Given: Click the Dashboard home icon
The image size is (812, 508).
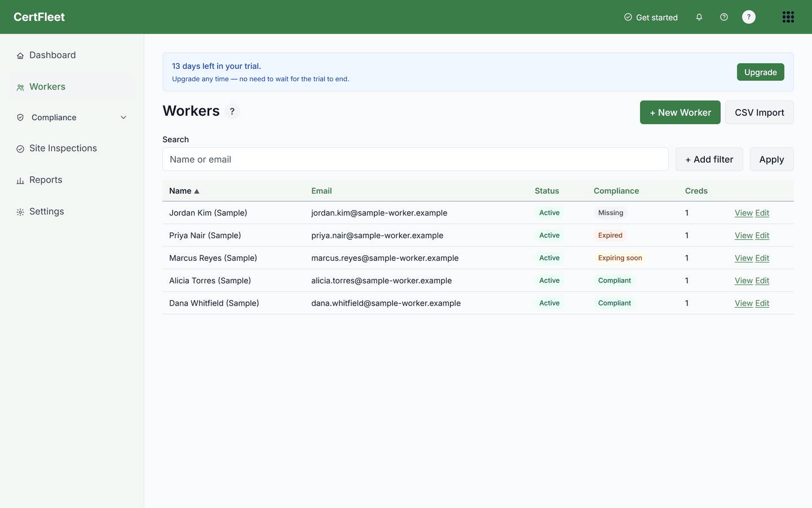Looking at the screenshot, I should pos(20,55).
